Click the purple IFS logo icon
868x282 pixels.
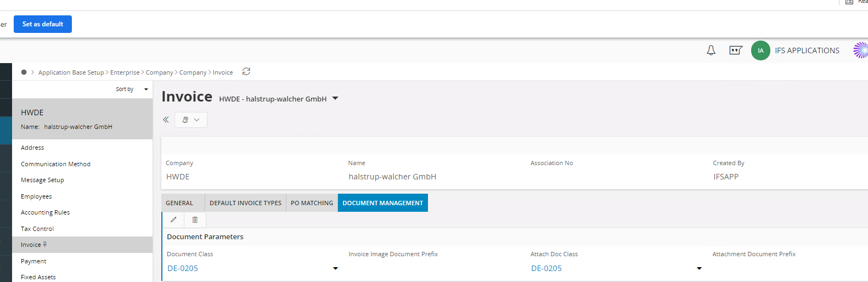pos(861,50)
